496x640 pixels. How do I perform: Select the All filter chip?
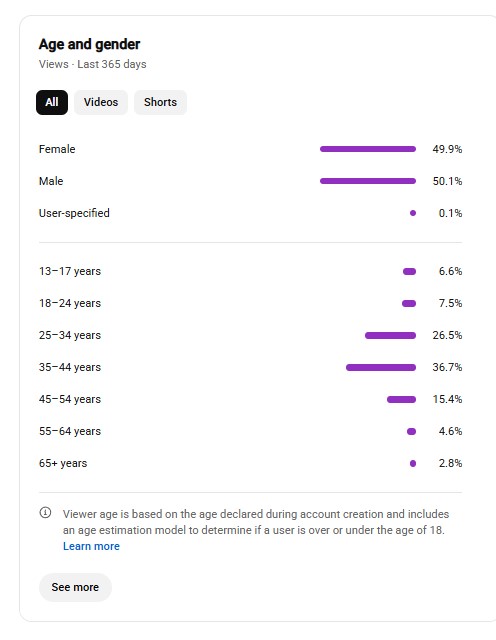click(52, 102)
